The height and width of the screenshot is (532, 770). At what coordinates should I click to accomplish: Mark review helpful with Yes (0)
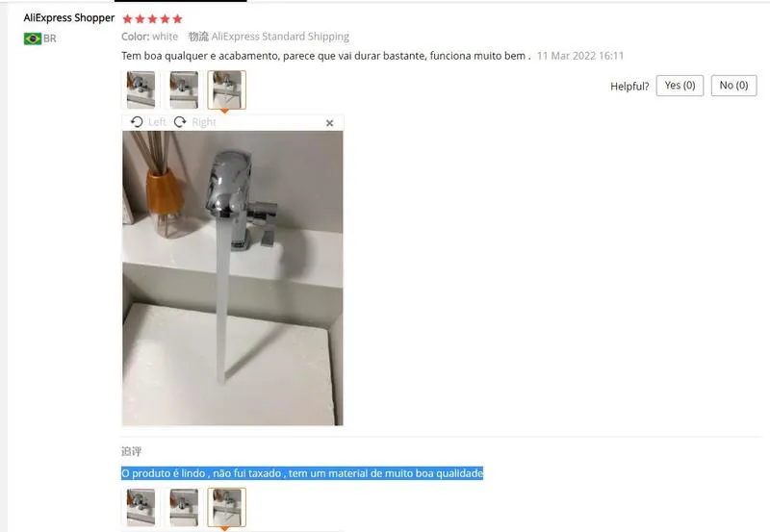pyautogui.click(x=680, y=86)
